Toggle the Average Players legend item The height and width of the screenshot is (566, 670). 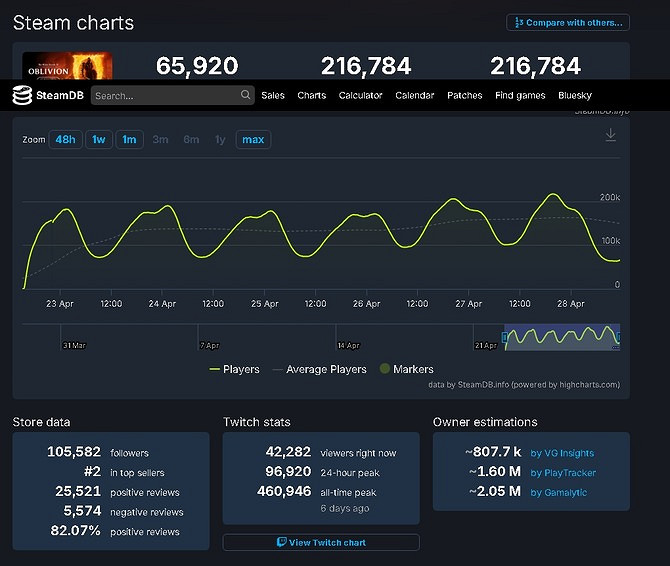pos(319,369)
